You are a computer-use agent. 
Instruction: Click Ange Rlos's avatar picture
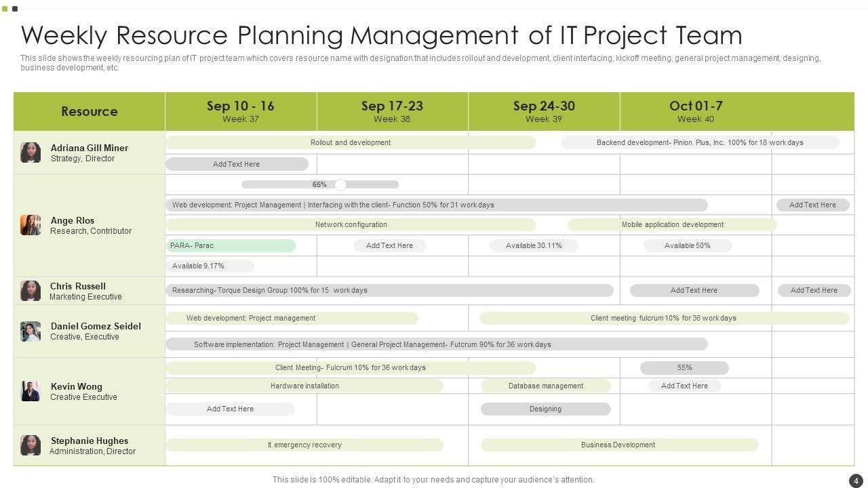[31, 225]
